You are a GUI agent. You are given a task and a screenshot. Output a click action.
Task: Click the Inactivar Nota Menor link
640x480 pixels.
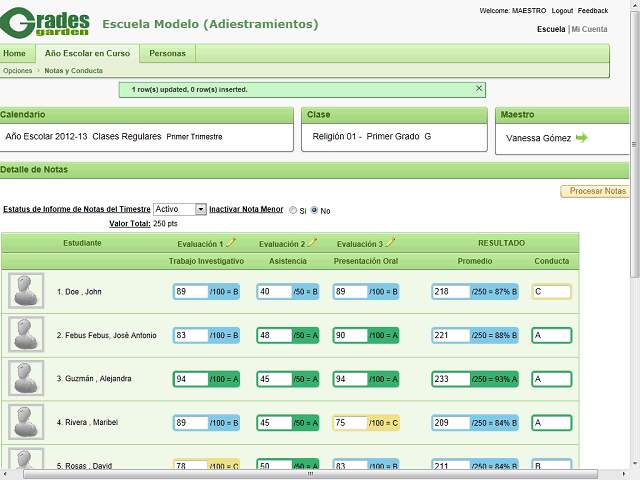pyautogui.click(x=246, y=209)
